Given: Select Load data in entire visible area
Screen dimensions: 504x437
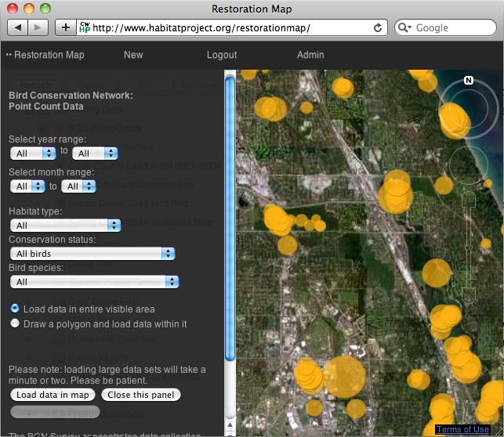Looking at the screenshot, I should 15,309.
